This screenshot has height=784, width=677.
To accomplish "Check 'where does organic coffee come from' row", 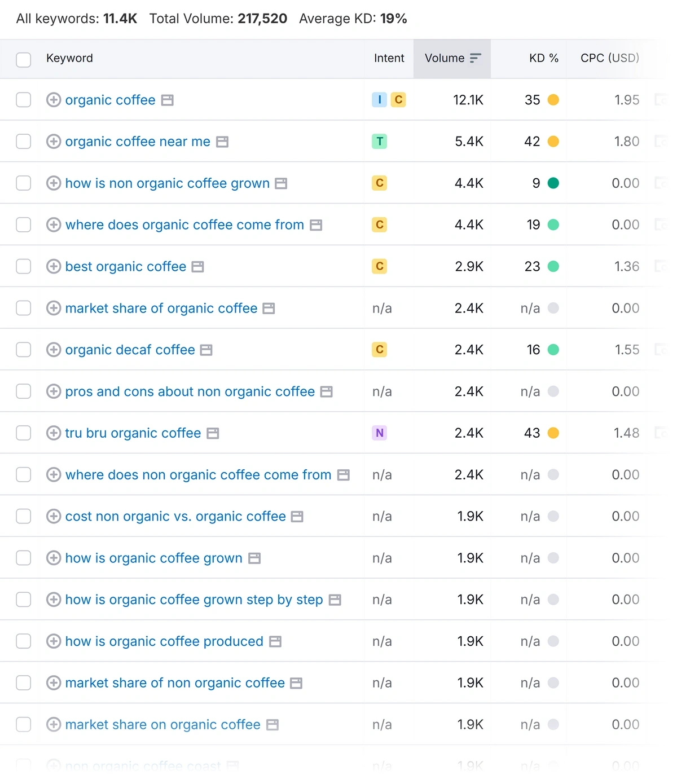I will (24, 224).
